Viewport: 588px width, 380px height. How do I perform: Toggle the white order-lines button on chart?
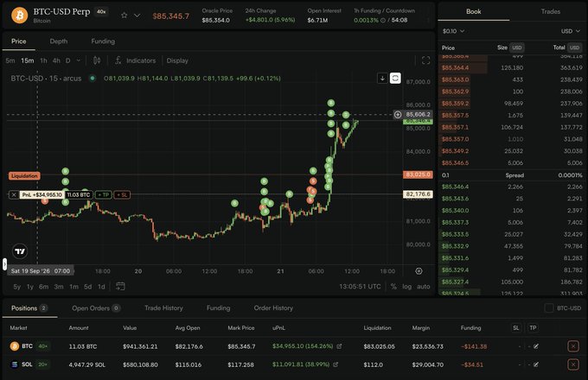coord(395,79)
